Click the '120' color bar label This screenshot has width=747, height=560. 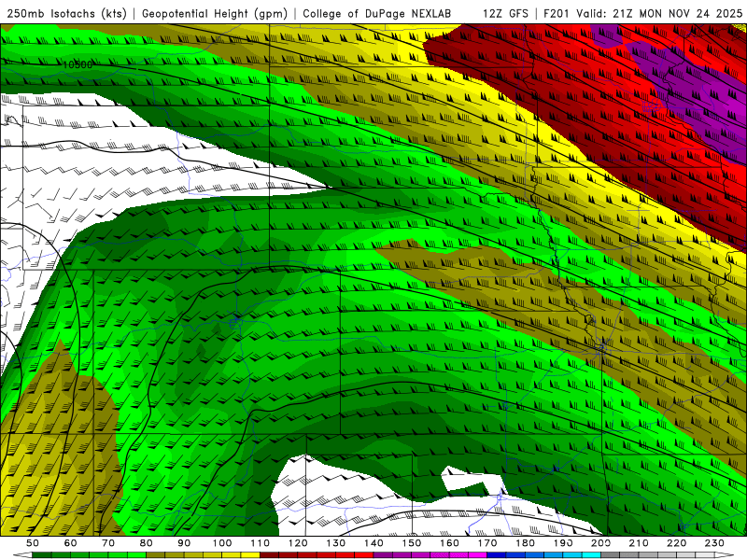[298, 543]
